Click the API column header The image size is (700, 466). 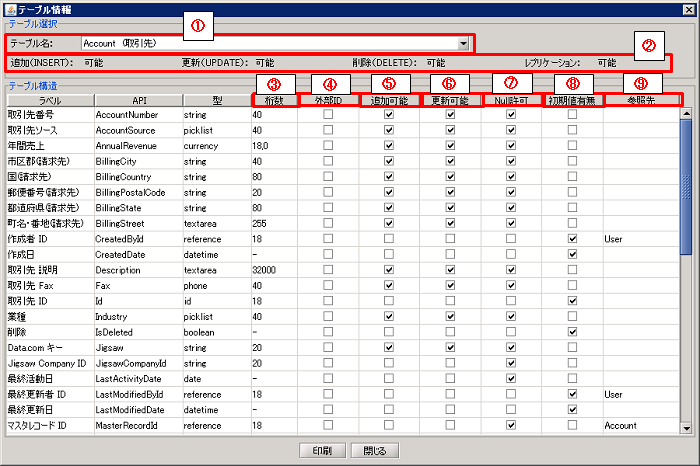[139, 100]
